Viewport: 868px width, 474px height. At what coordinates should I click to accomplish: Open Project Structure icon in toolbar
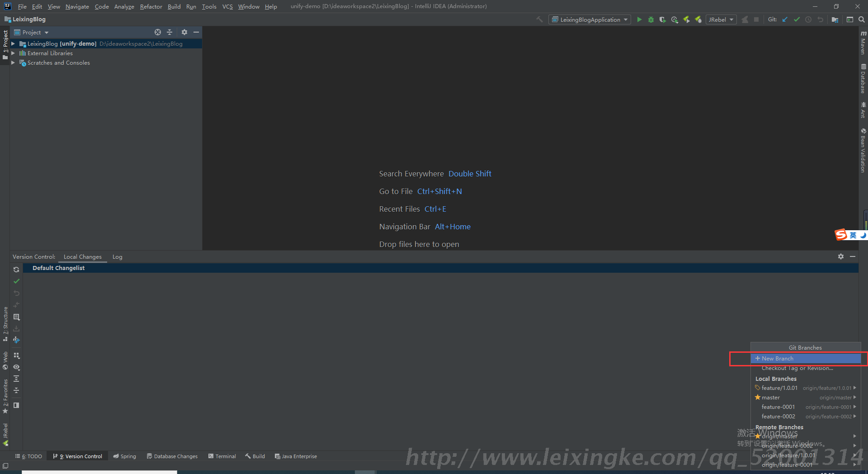835,19
